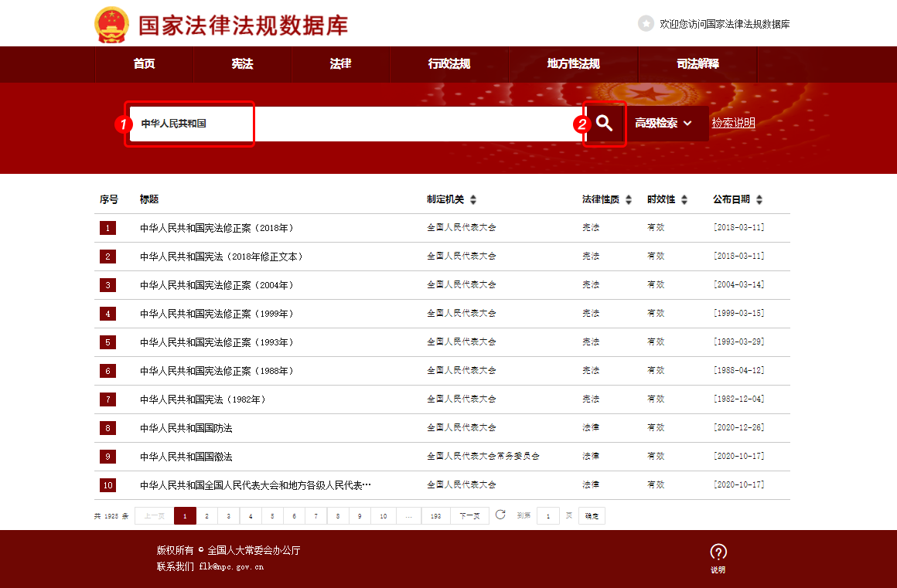Open 中华人民共和国国徽法 entry
Screen dimensions: 897x588
(186, 457)
